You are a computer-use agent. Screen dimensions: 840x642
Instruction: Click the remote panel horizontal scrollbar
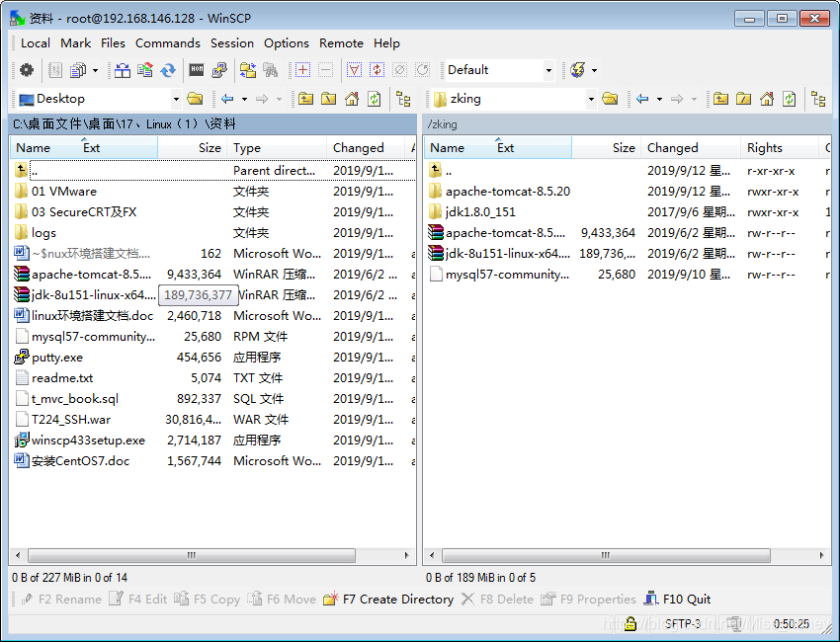(x=606, y=555)
